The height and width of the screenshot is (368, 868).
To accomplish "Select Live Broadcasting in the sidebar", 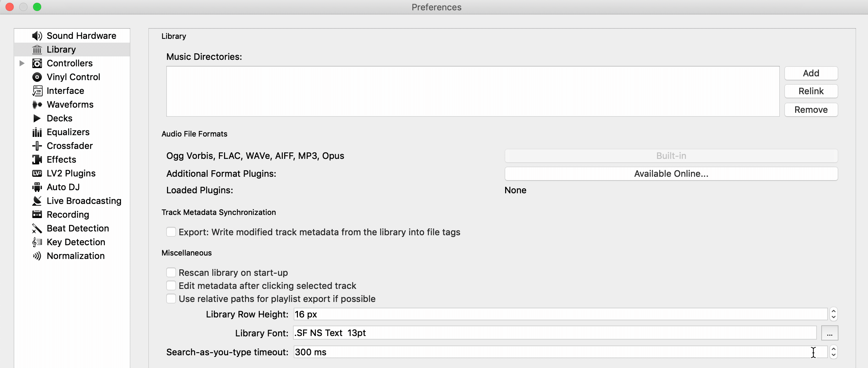I will pyautogui.click(x=84, y=201).
